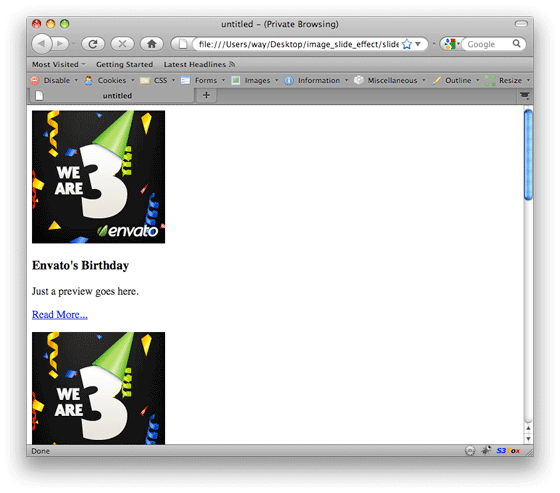Click the Forms toolbar icon
This screenshot has height=493, width=560.
click(x=185, y=80)
